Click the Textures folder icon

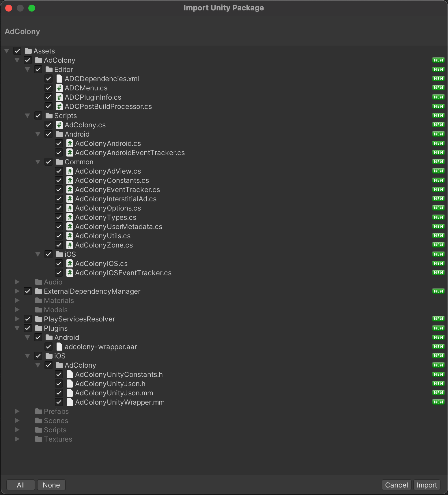(x=39, y=439)
